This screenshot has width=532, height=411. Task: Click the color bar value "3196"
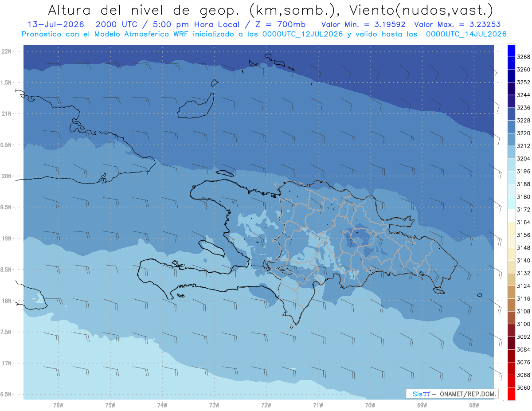pyautogui.click(x=524, y=172)
